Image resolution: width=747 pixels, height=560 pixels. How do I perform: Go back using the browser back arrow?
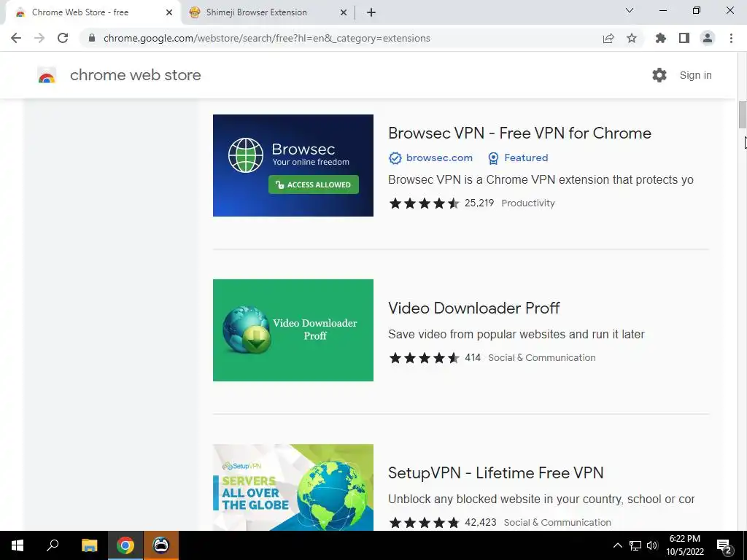coord(16,38)
